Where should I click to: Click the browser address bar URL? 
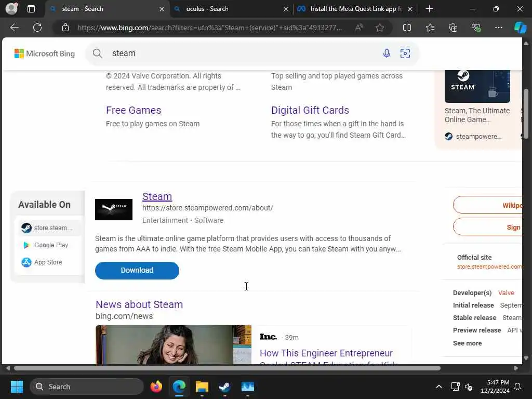(209, 28)
